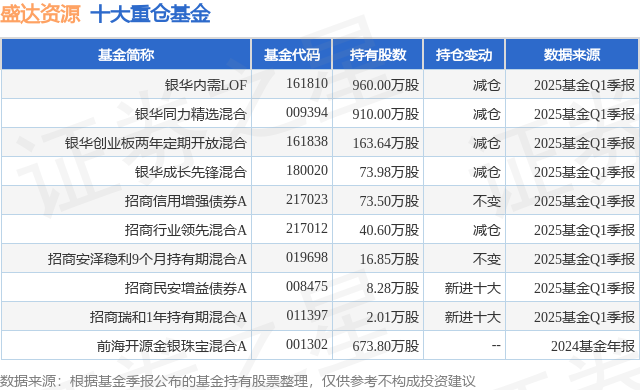The image size is (640, 390).
Task: Select the 银华同力精选混合 fund name
Action: (x=191, y=114)
